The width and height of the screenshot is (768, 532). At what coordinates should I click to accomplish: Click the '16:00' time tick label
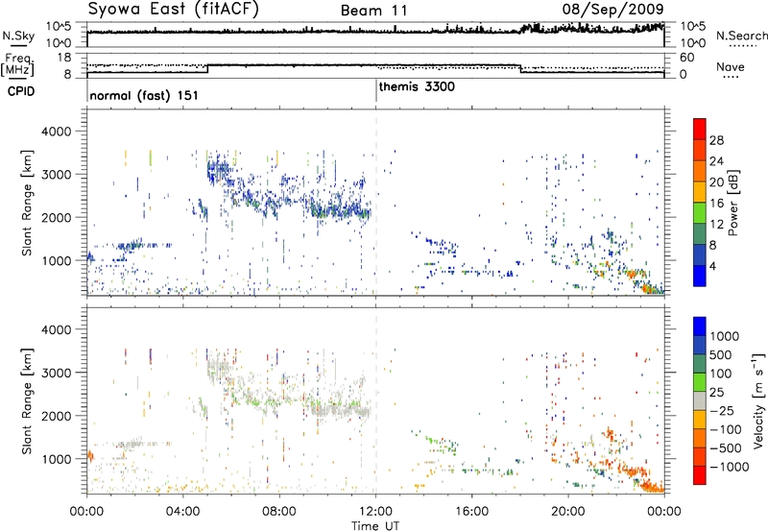[x=471, y=512]
